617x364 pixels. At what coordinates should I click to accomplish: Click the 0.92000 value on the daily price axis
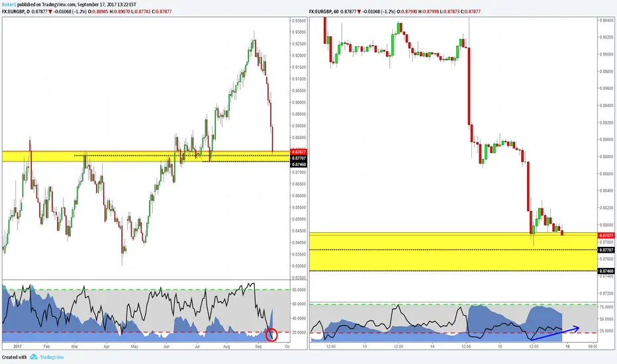299,56
